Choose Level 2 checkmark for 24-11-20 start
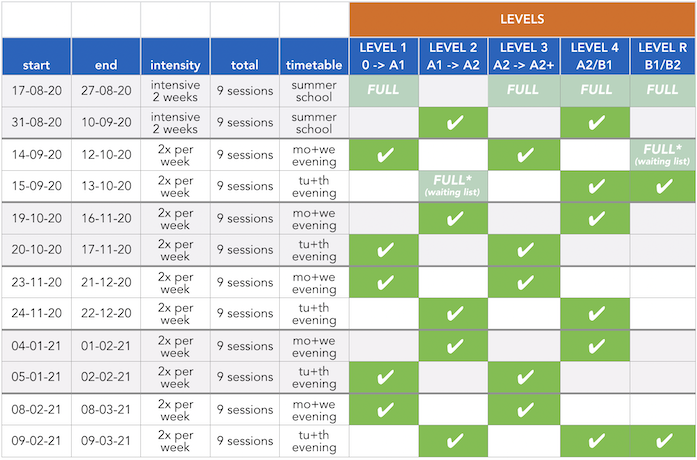The image size is (697, 460). (454, 314)
